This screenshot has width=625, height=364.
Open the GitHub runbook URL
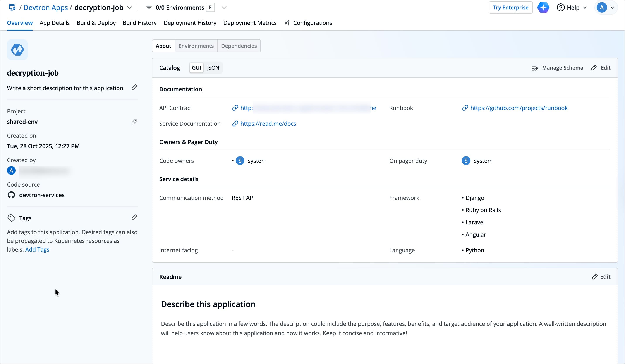(x=519, y=108)
